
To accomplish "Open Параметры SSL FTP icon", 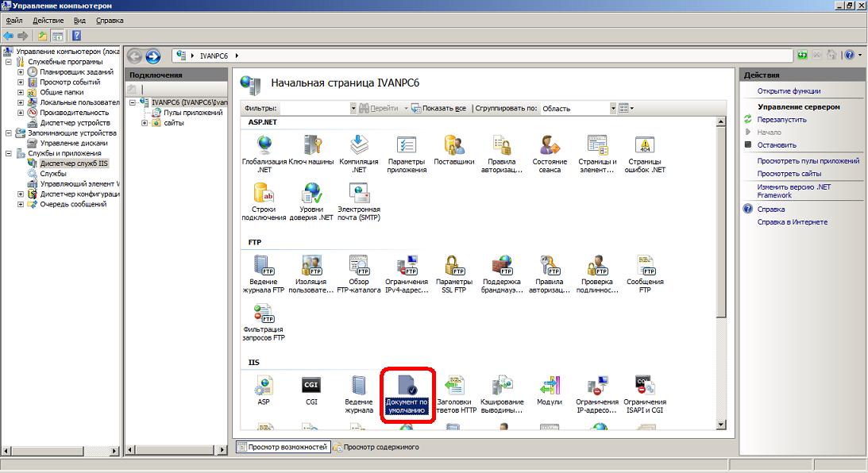I will click(x=454, y=273).
